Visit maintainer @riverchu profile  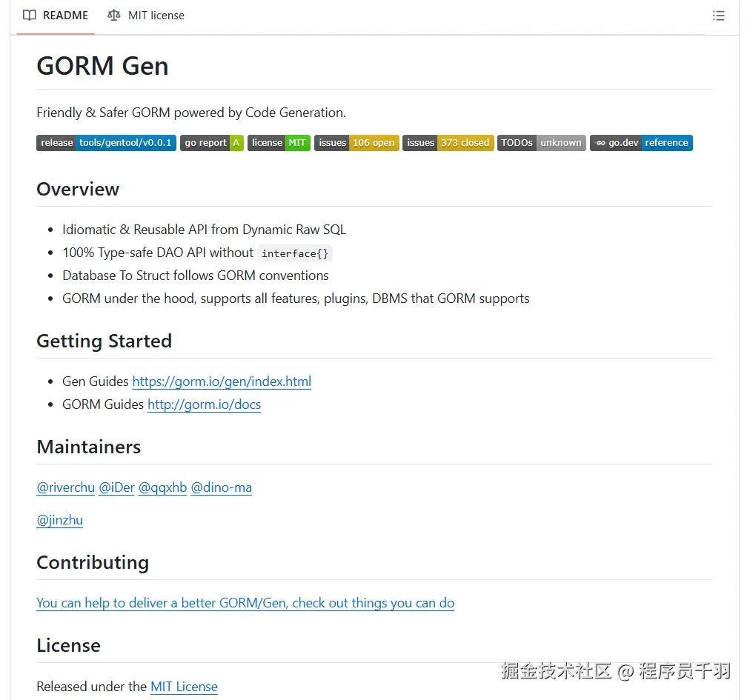(x=65, y=487)
